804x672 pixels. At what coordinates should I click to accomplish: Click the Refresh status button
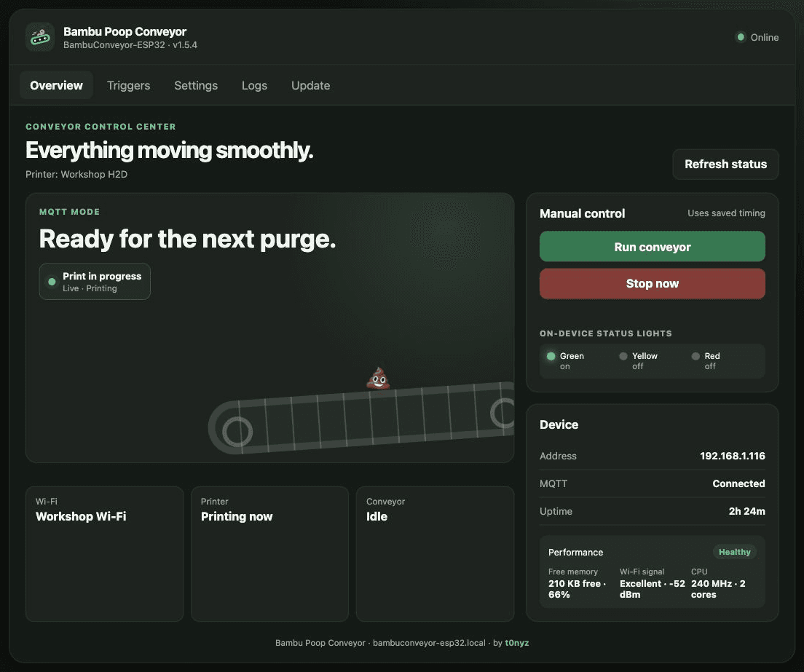(x=725, y=164)
